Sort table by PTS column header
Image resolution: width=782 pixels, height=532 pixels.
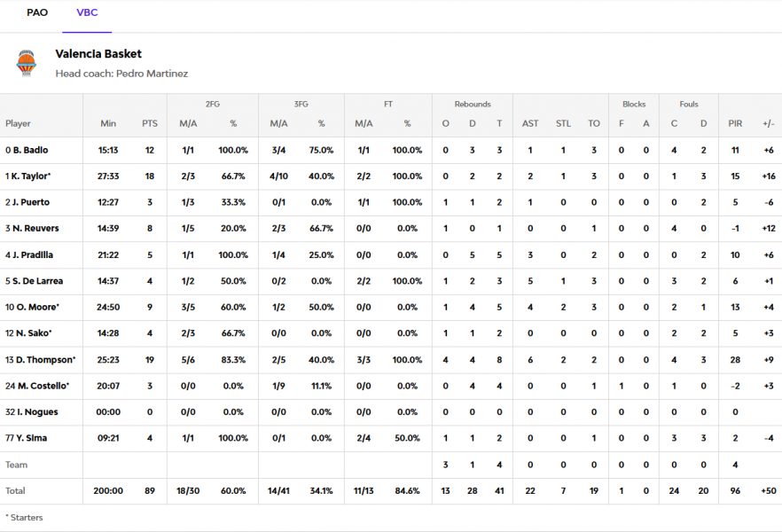pos(149,124)
